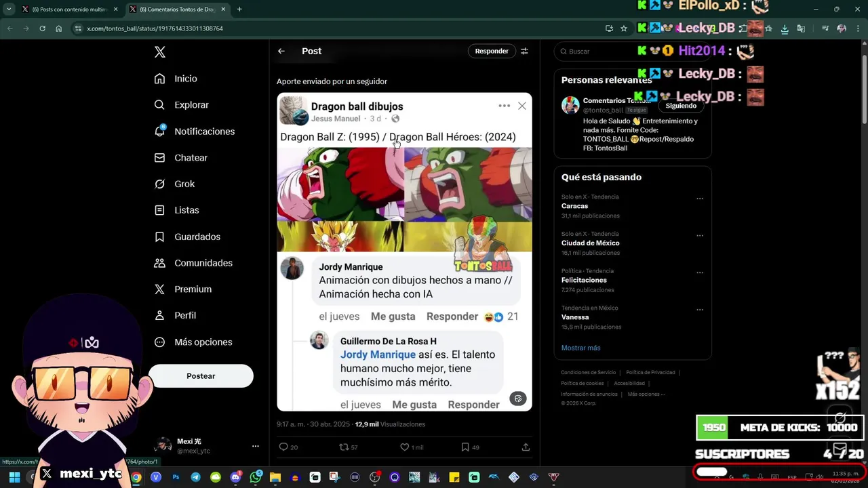Click the Postear button
The image size is (868, 488).
point(201,376)
